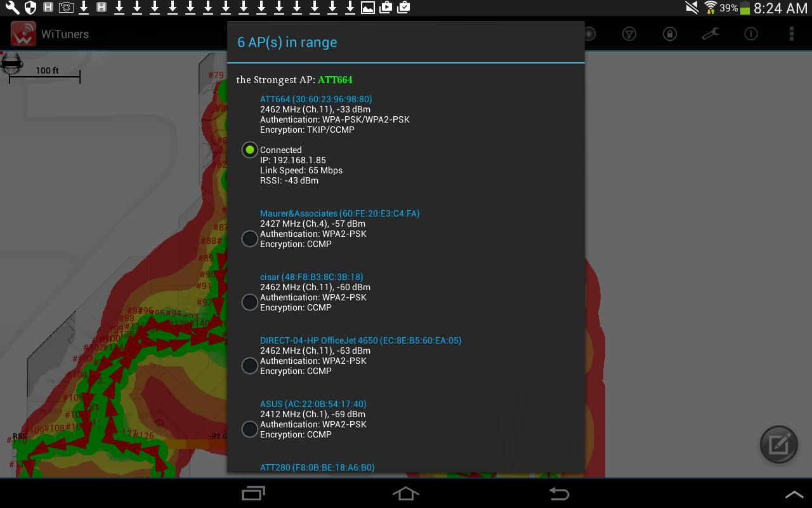Tap '2427 MHz (Ch.4), -57 dBm' text

pos(313,224)
